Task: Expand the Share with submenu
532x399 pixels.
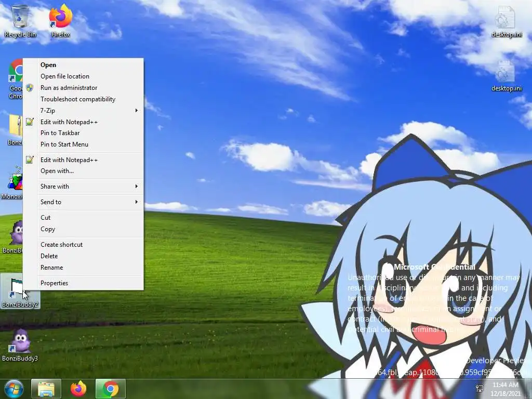Action: 83,187
